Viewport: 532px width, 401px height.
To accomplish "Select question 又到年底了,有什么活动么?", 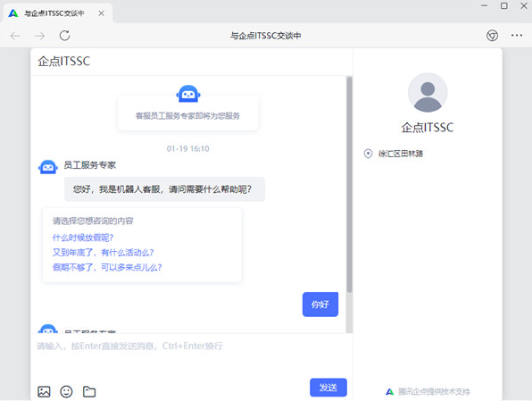I will 104,252.
